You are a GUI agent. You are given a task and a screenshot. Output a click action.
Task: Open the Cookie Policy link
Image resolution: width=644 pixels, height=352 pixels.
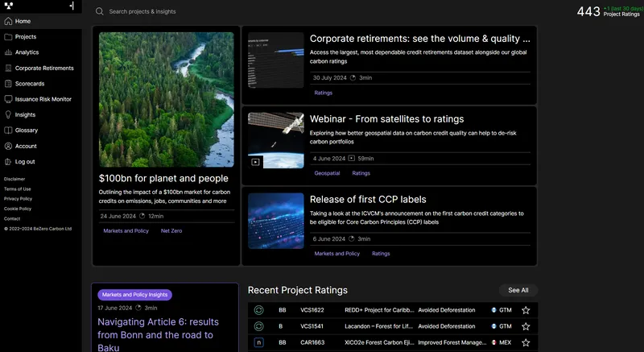(17, 209)
